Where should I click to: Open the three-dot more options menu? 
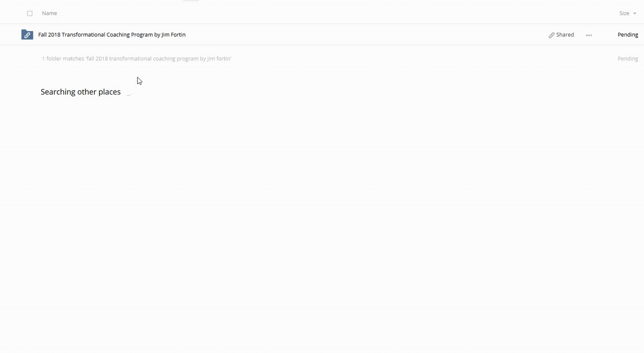589,35
